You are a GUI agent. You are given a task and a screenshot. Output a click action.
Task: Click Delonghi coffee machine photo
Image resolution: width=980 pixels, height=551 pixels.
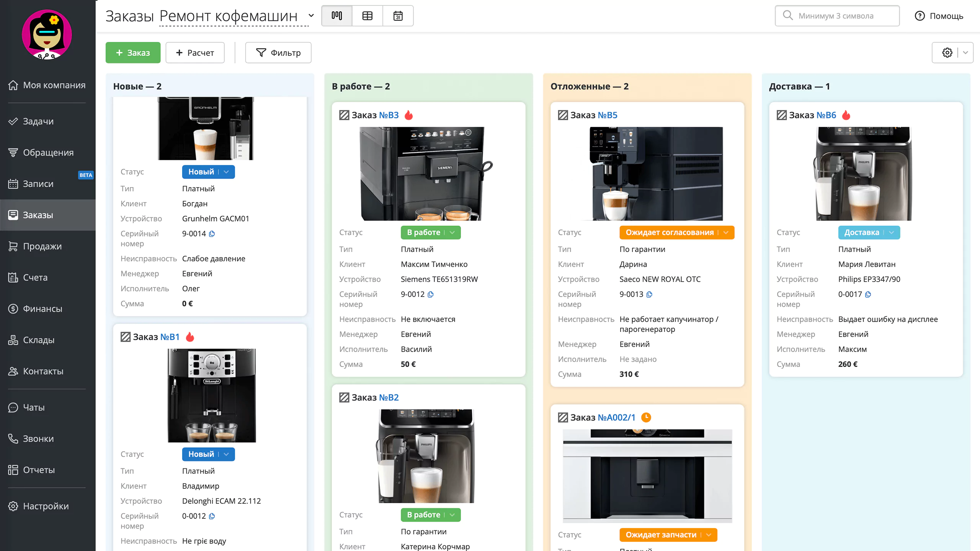pos(212,395)
